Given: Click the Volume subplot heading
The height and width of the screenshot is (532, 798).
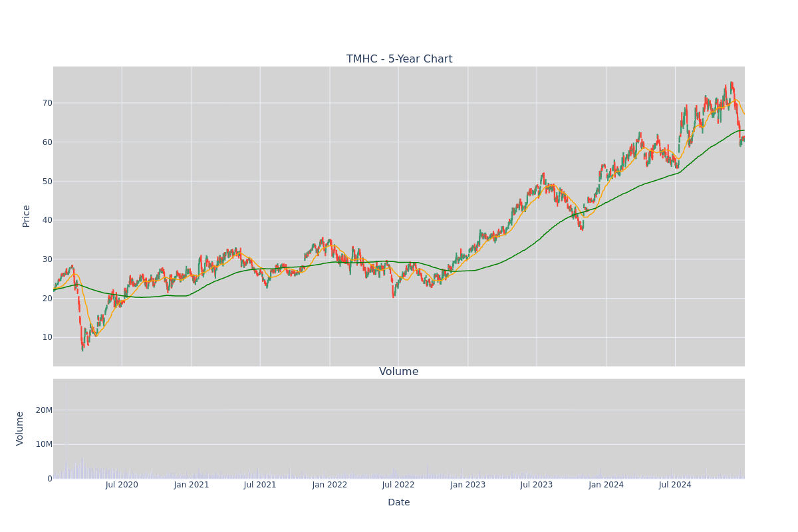Looking at the screenshot, I should [x=399, y=372].
